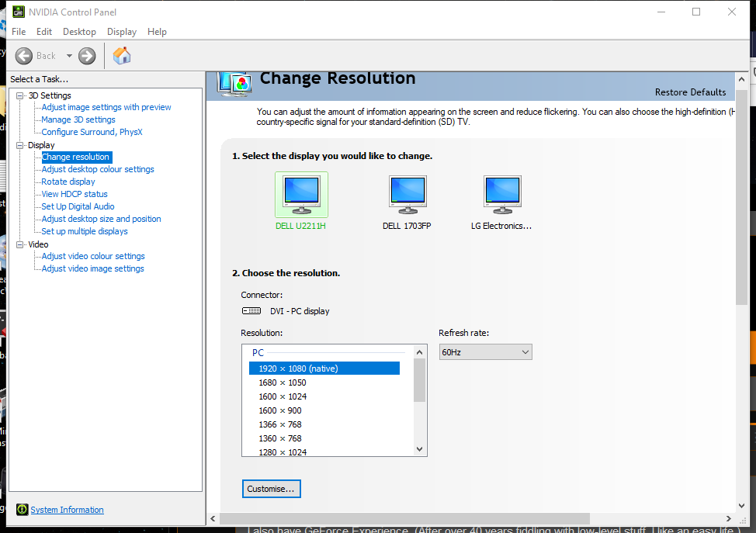This screenshot has width=756, height=533.
Task: Open Configure Surround, PhysX
Action: click(x=92, y=132)
